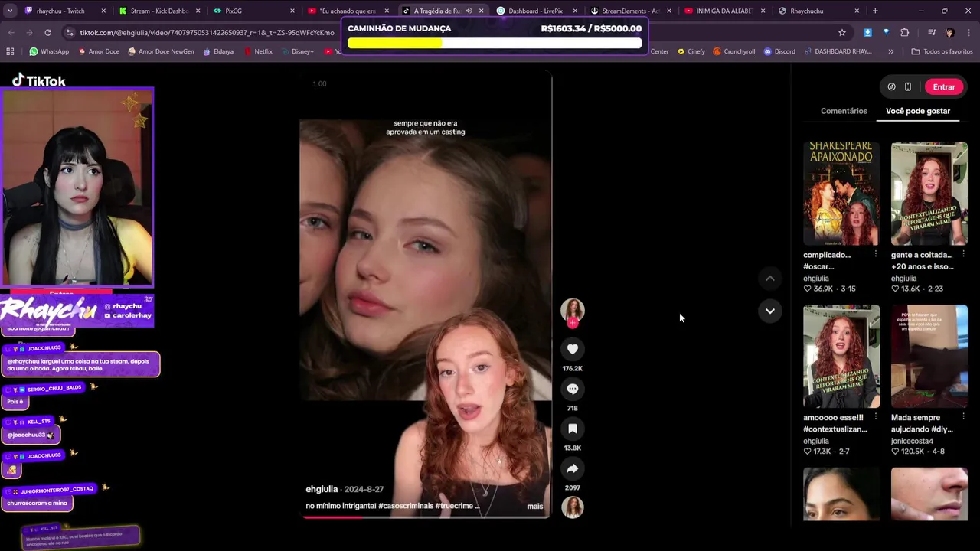
Task: Open the WhatsApp bookmark
Action: [x=49, y=51]
